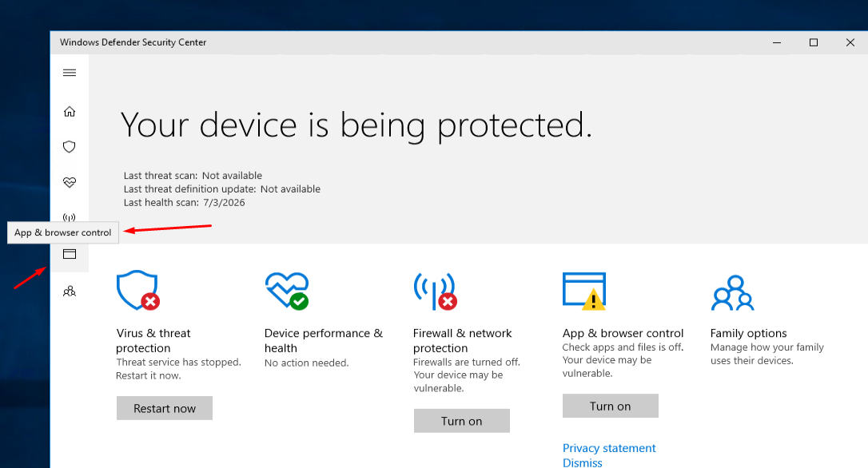
Task: Click 'Your device is being protected' heading
Action: pos(356,125)
